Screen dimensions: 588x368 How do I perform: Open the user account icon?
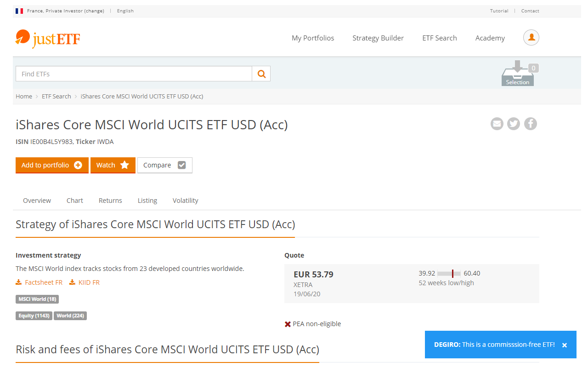(x=531, y=38)
